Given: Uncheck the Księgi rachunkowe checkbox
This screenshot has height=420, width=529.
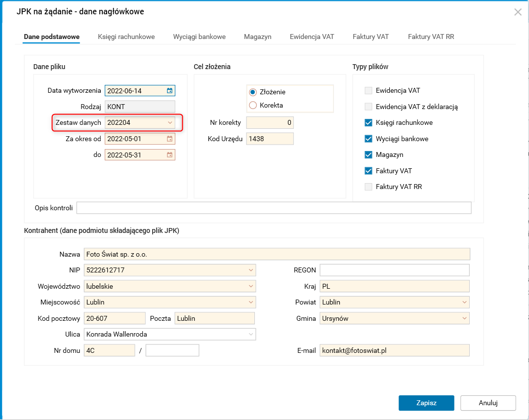Looking at the screenshot, I should (x=368, y=122).
